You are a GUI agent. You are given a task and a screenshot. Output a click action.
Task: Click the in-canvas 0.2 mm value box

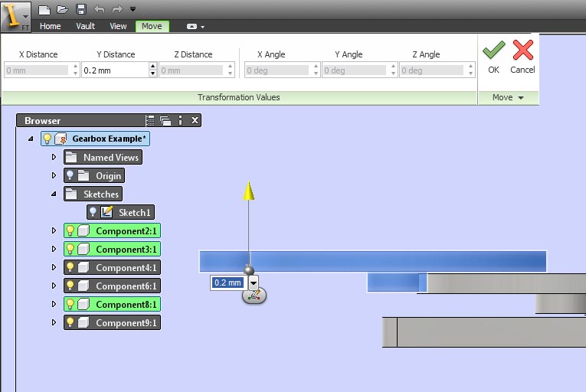coord(228,283)
